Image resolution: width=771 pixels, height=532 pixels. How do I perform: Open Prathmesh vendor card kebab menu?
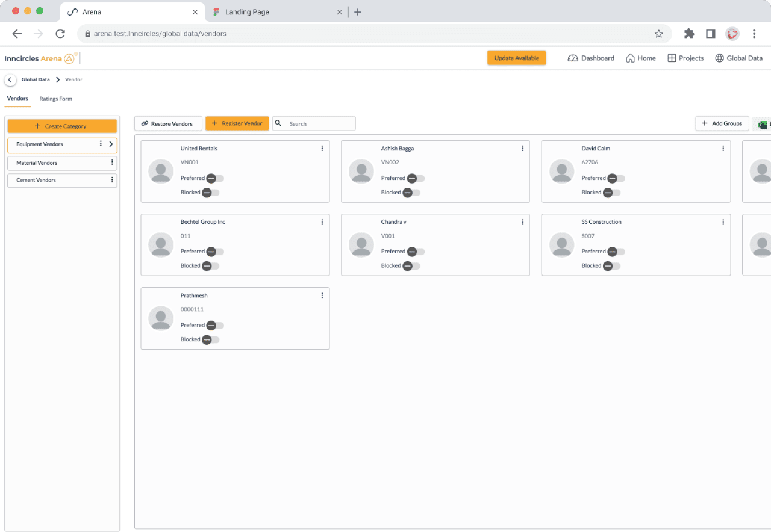322,295
